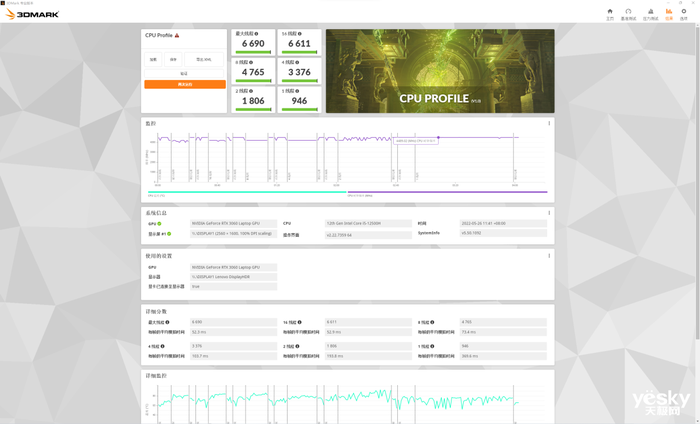Open three-dot menu of the monitoring panel
700x424 pixels.
click(549, 123)
